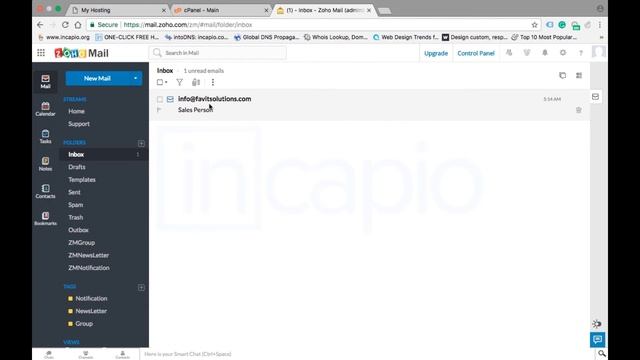Screen dimensions: 640x360
Task: Open the New Mail dropdown arrow
Action: [135, 78]
